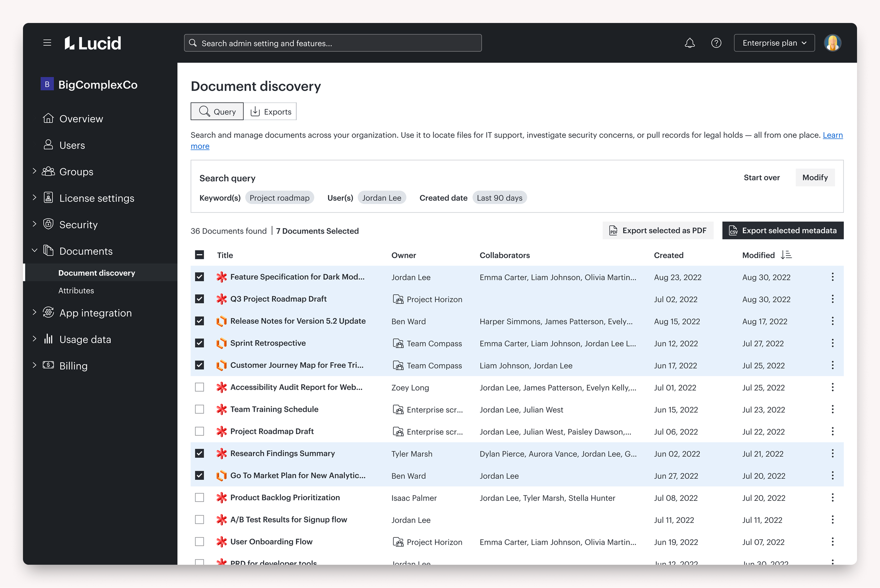Image resolution: width=880 pixels, height=588 pixels.
Task: Click team folder icon for Project Horizon in Q3 row
Action: 398,299
